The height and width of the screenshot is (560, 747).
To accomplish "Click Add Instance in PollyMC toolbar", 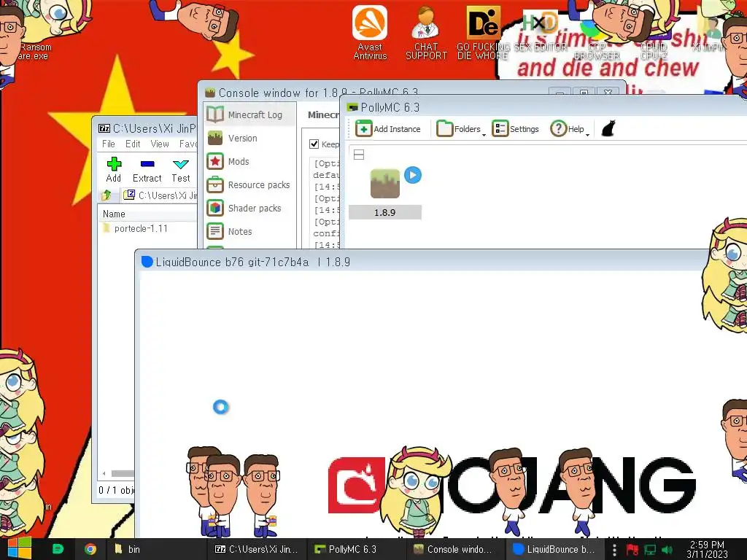I will (x=388, y=128).
